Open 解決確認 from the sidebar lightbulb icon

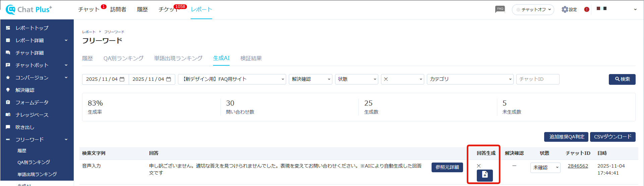[8, 90]
